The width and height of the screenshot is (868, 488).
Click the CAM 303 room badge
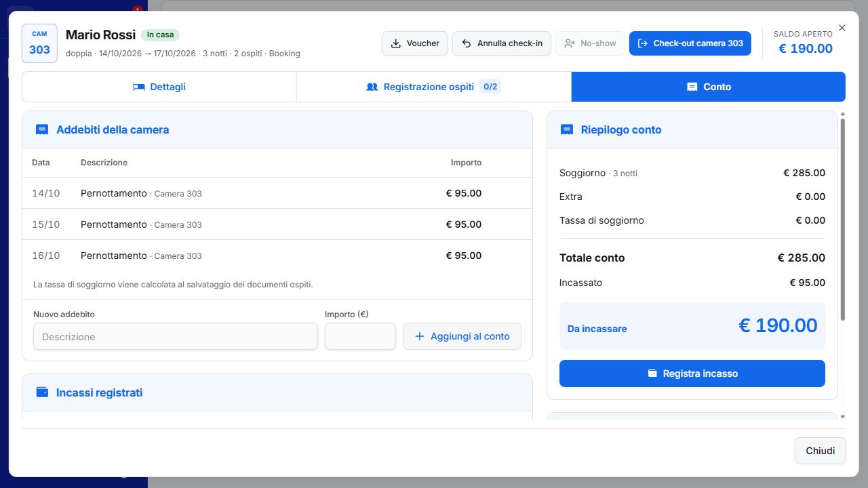coord(39,43)
